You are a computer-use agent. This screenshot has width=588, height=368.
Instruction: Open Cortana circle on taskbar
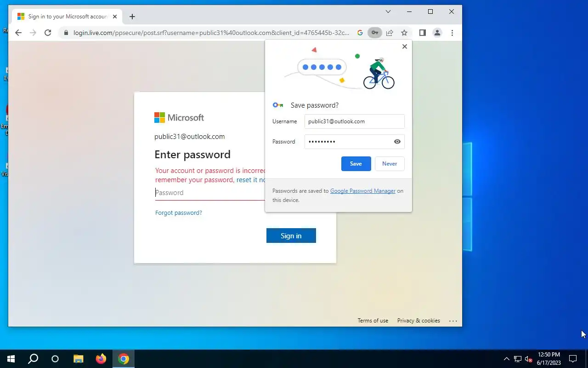pos(55,359)
